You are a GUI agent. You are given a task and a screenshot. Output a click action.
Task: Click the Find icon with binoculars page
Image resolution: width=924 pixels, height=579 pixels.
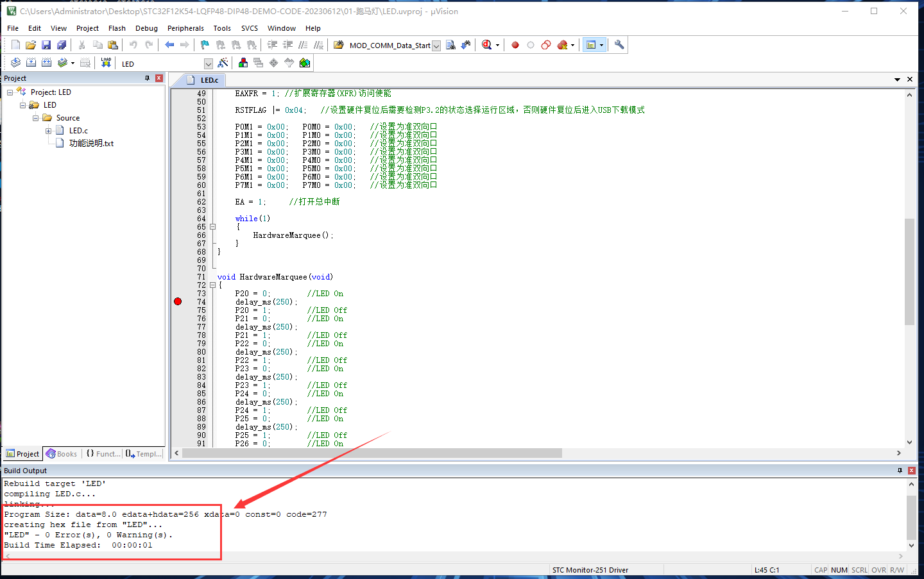(x=450, y=45)
